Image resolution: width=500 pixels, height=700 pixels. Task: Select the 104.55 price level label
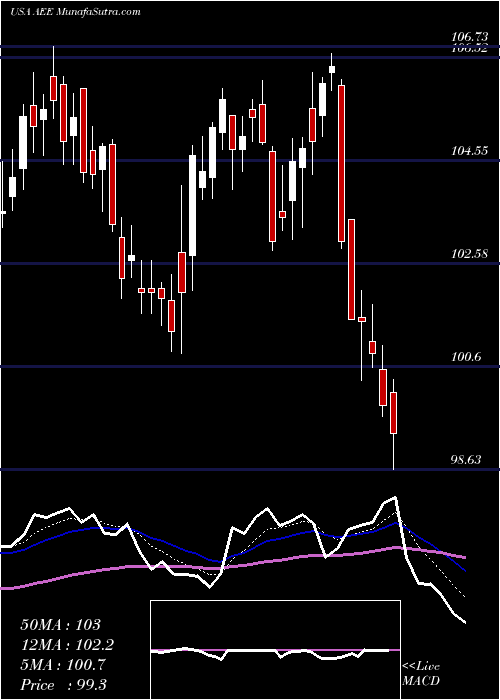coord(469,152)
